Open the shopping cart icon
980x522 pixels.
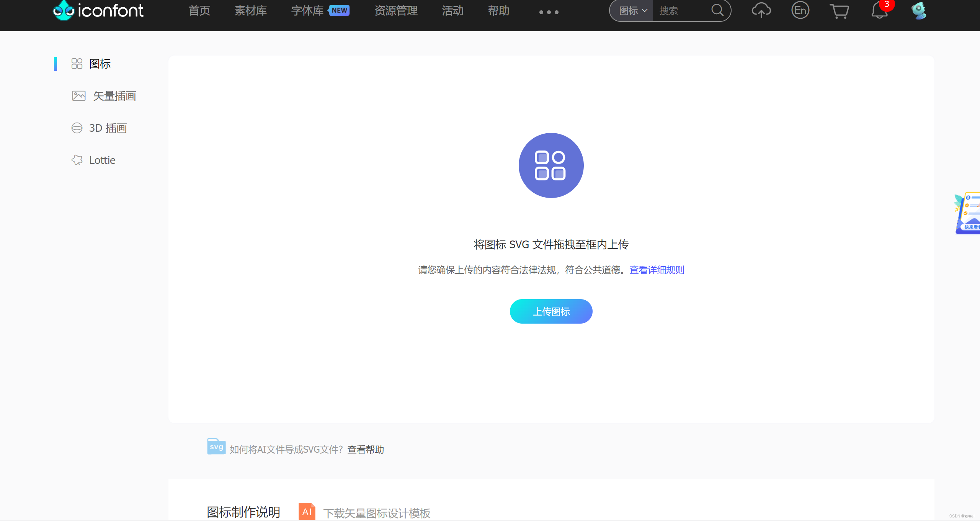coord(839,11)
